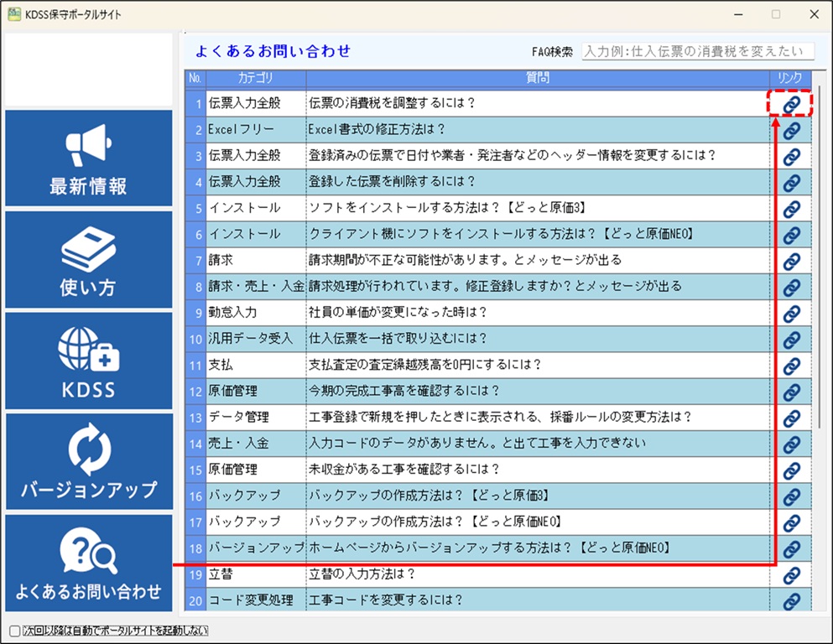Click link icon for row 9 勤怠入力
The width and height of the screenshot is (833, 644).
(x=791, y=314)
